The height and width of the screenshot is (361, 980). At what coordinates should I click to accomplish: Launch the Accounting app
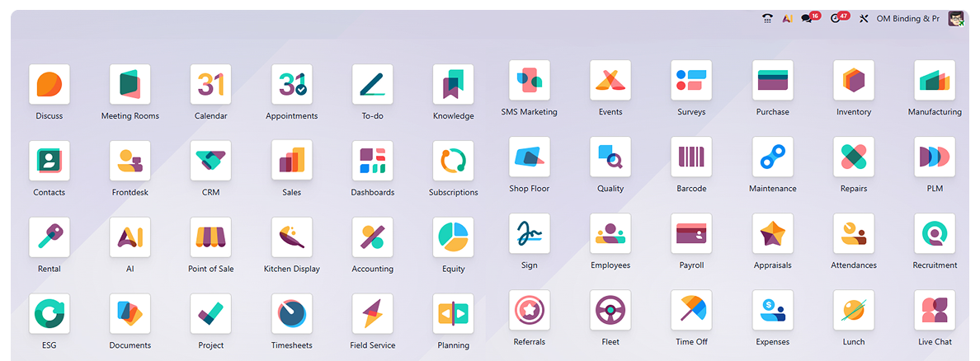pos(372,237)
